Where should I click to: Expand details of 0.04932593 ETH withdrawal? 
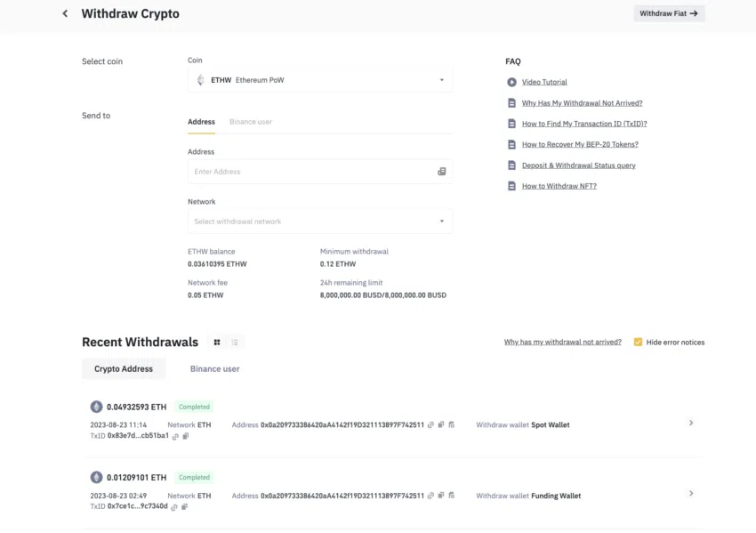point(691,423)
